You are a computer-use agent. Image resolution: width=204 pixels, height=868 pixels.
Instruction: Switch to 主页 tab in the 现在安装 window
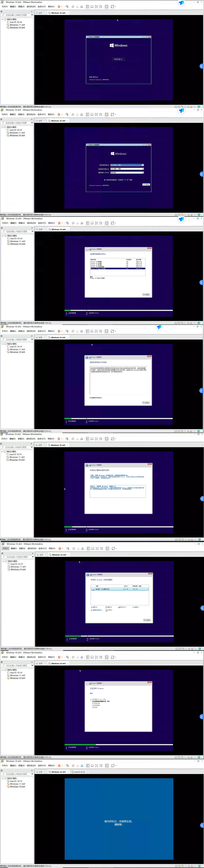point(39,13)
